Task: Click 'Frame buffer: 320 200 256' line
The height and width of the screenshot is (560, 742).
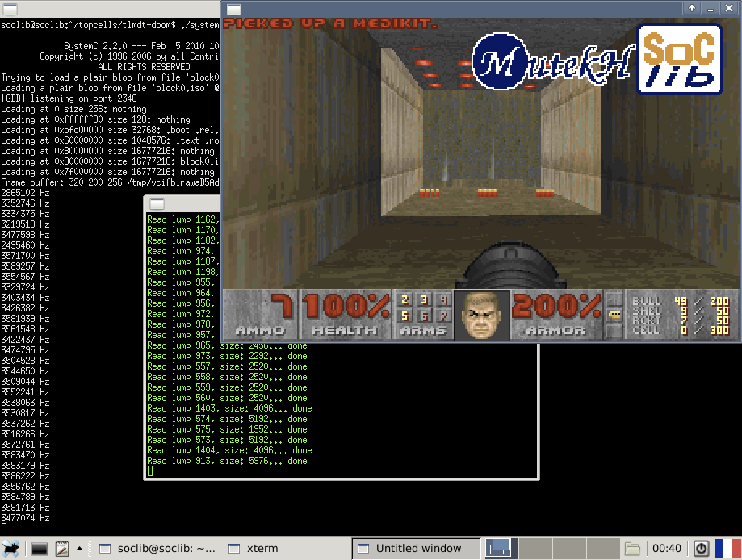Action: pos(111,182)
